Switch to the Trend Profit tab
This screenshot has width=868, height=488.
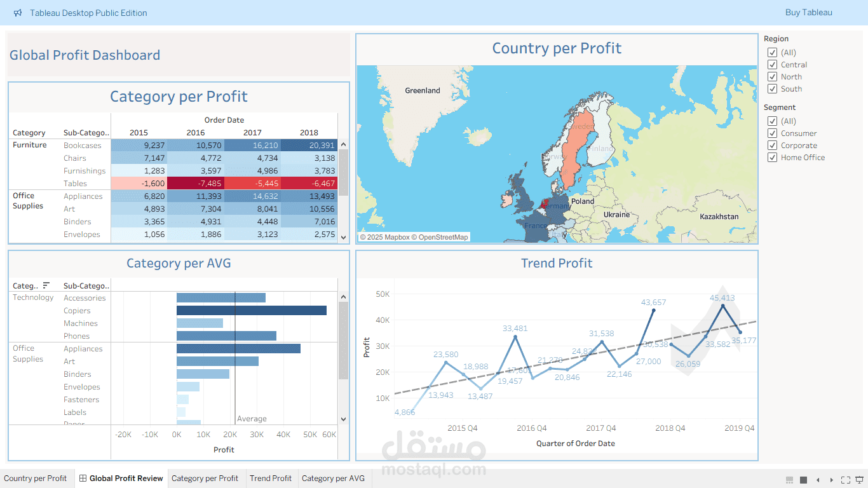click(x=271, y=478)
